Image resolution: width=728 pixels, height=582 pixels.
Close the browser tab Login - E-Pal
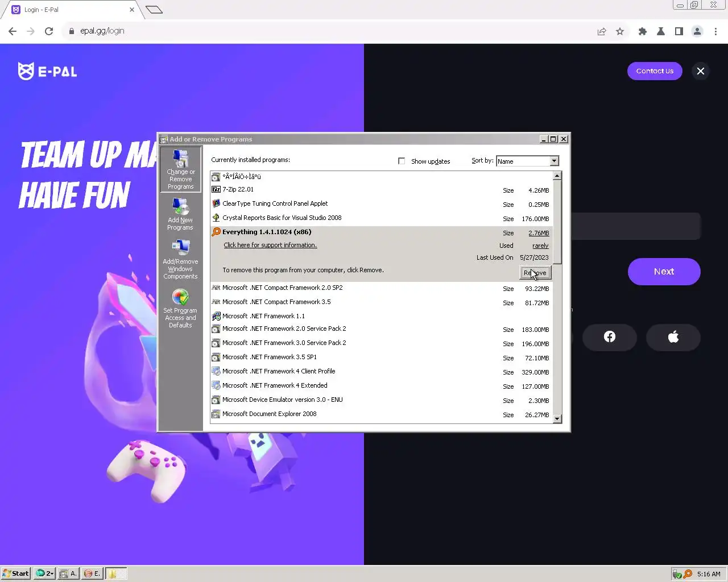pyautogui.click(x=132, y=10)
